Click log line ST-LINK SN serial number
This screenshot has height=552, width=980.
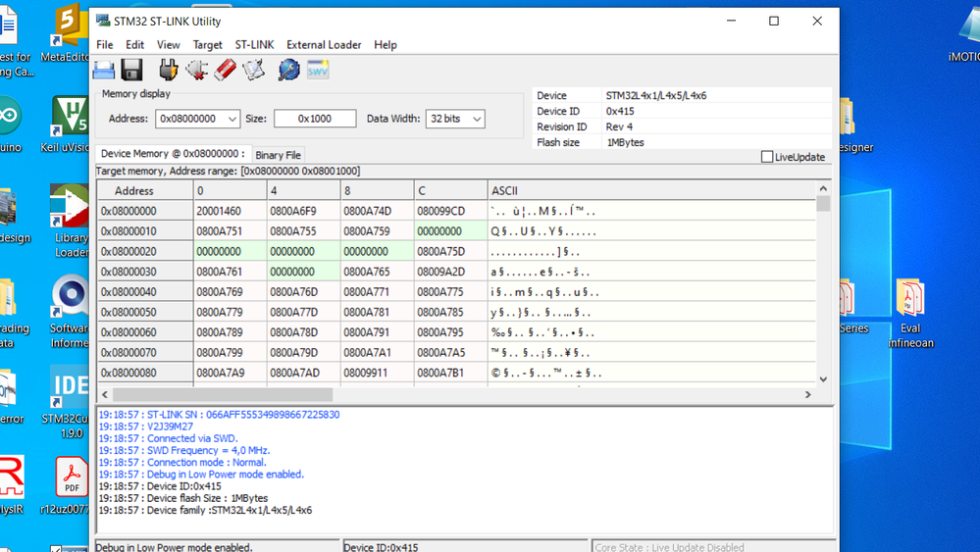219,415
